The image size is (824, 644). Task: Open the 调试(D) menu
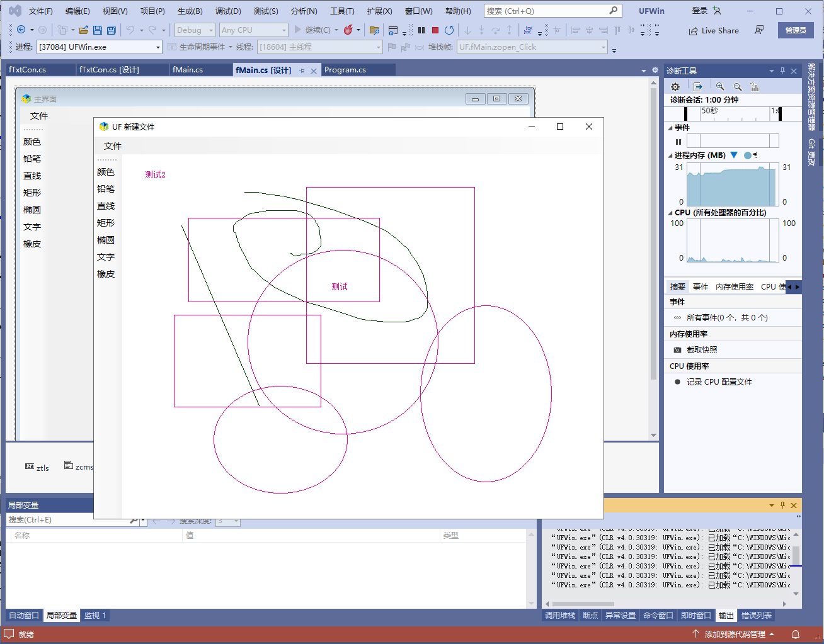(228, 11)
